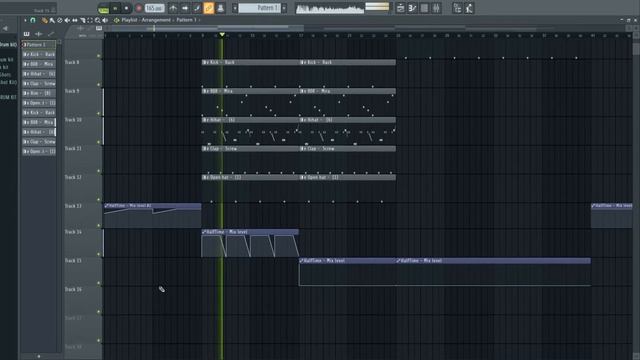This screenshot has width=640, height=360.
Task: Click the up-arrow icon right of tempo
Action: click(x=173, y=8)
